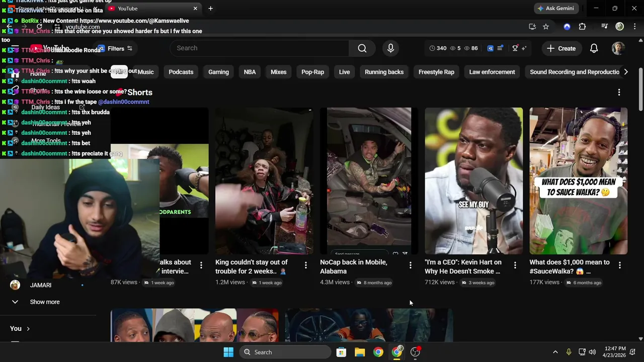Select the Running backs chip
Viewport: 644px width, 362px height.
384,72
